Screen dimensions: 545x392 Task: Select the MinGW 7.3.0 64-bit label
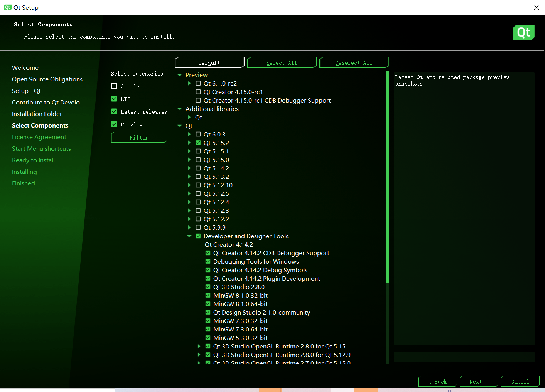pos(240,329)
